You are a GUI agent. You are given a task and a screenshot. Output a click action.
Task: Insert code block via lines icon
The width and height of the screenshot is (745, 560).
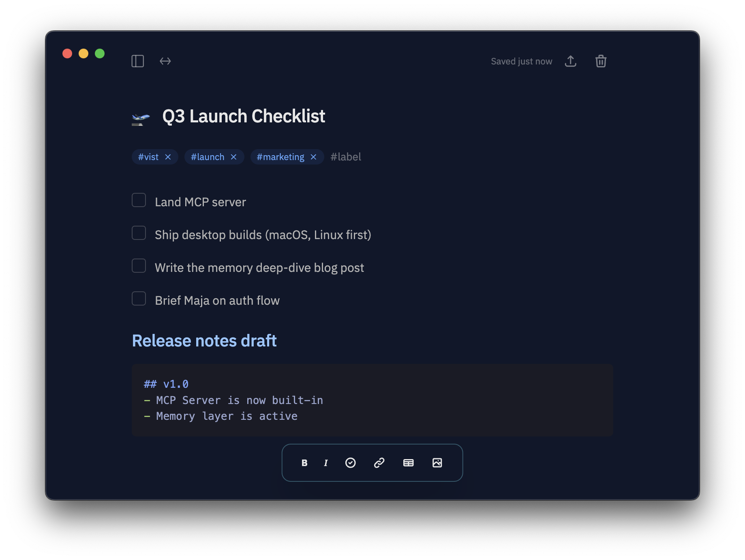[409, 463]
